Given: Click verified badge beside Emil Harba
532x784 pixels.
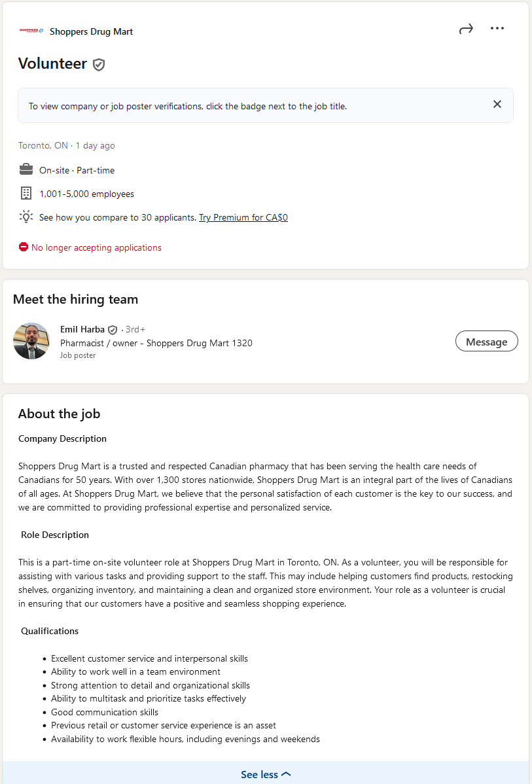Looking at the screenshot, I should pos(113,330).
